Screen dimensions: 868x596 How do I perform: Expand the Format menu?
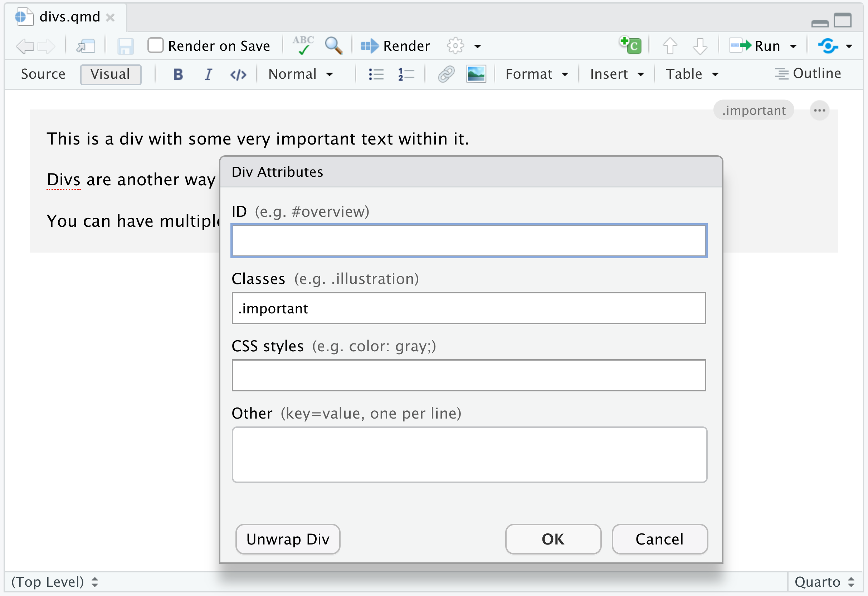click(x=536, y=74)
